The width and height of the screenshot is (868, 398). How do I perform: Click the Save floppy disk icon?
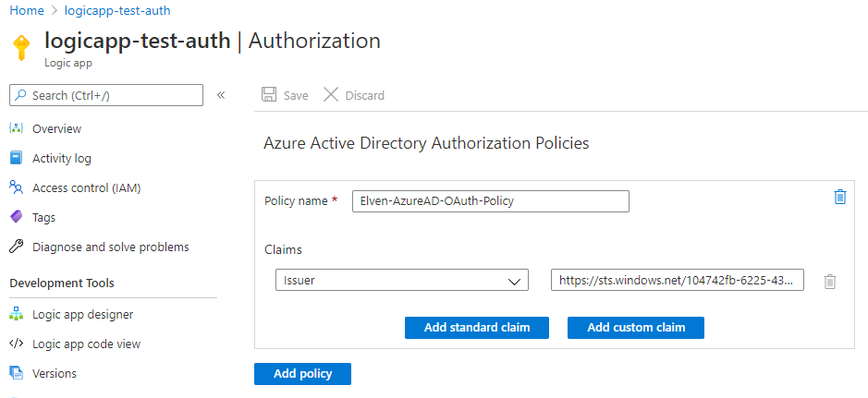coord(269,95)
